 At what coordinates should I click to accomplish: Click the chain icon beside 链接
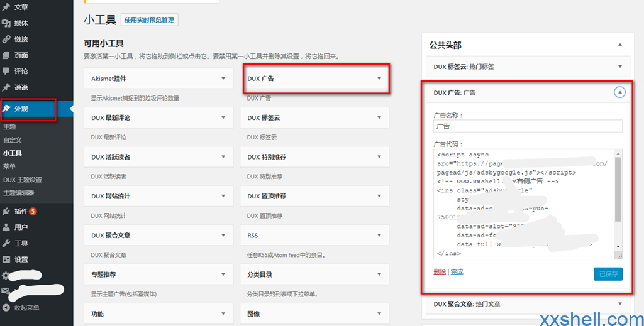[6, 40]
